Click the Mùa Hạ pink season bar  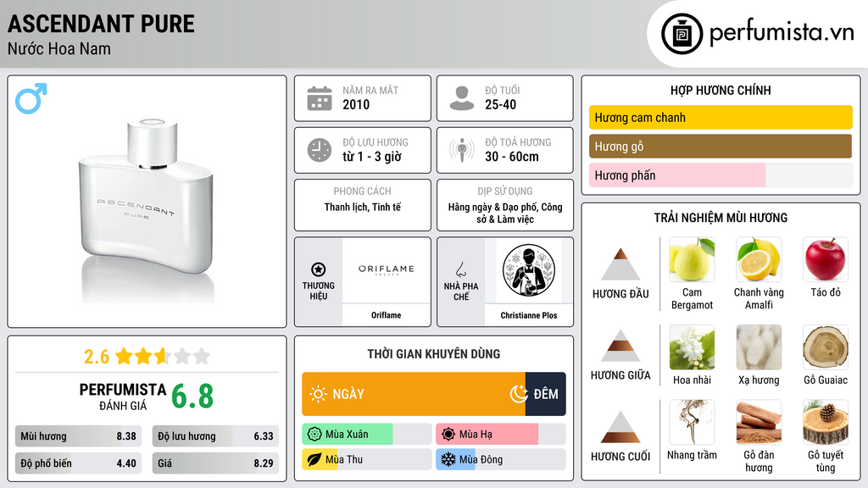pyautogui.click(x=487, y=435)
